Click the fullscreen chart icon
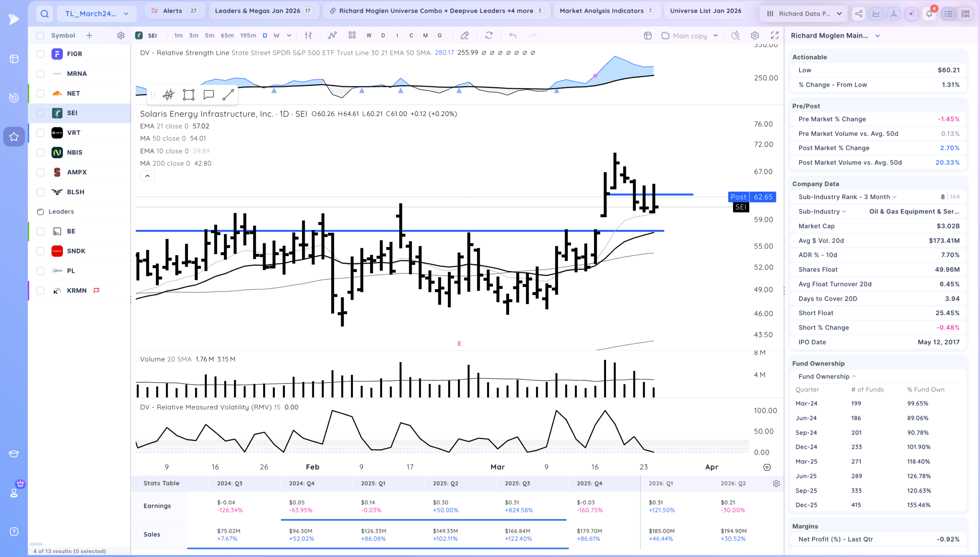This screenshot has height=557, width=980. pos(775,36)
